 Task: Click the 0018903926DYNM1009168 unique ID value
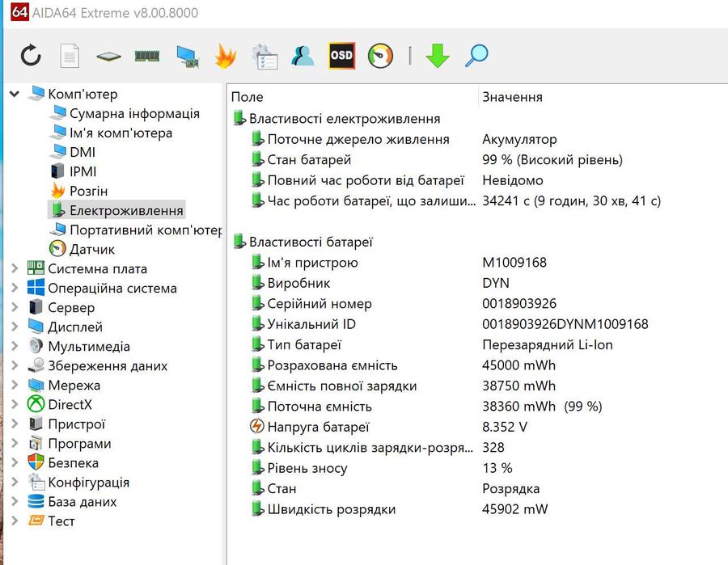pyautogui.click(x=565, y=324)
